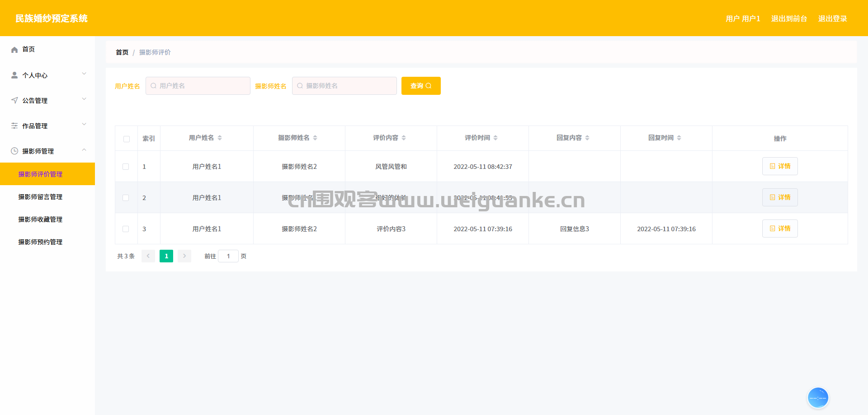
Task: Sort by 用户姓名 column arrows
Action: [220, 138]
